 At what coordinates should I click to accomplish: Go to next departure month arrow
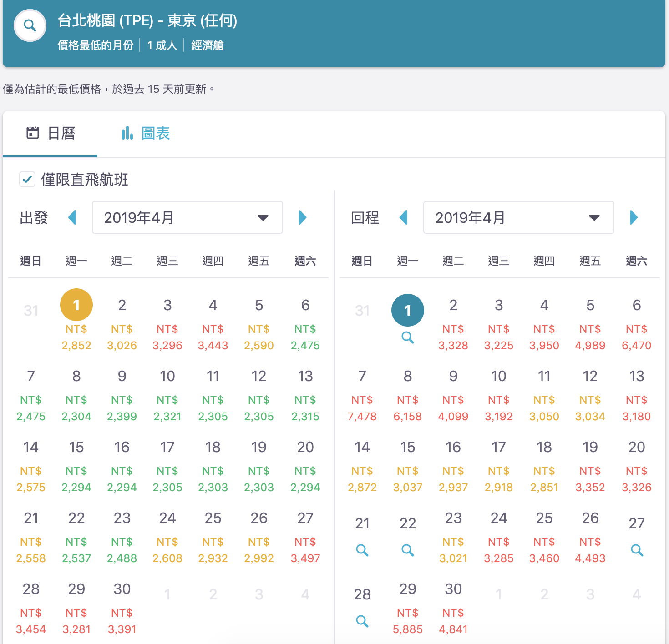click(x=302, y=217)
